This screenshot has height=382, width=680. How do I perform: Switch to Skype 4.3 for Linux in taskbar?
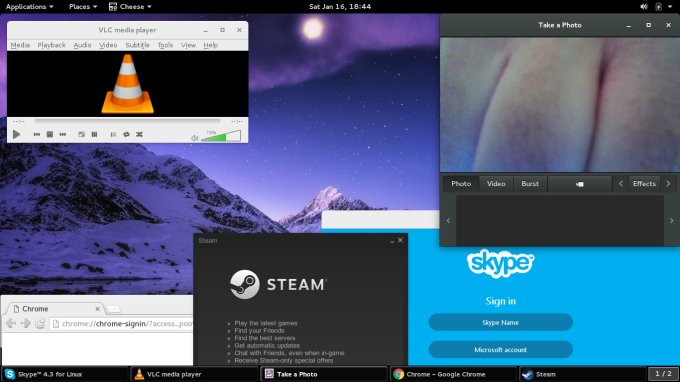coord(65,374)
